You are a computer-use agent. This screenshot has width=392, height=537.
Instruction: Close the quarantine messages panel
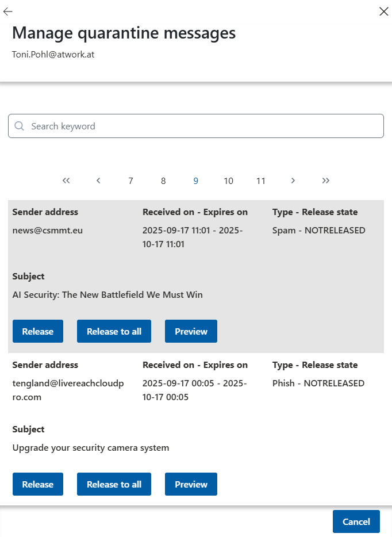click(384, 11)
